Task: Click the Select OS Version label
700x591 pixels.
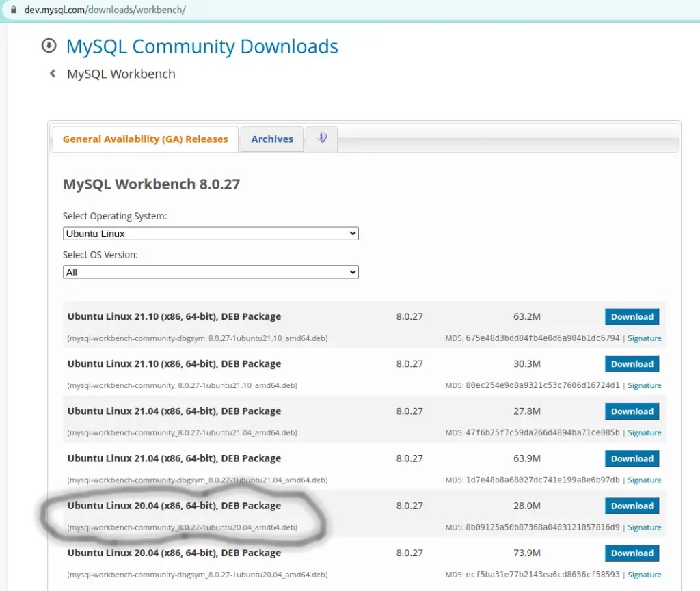Action: (100, 255)
